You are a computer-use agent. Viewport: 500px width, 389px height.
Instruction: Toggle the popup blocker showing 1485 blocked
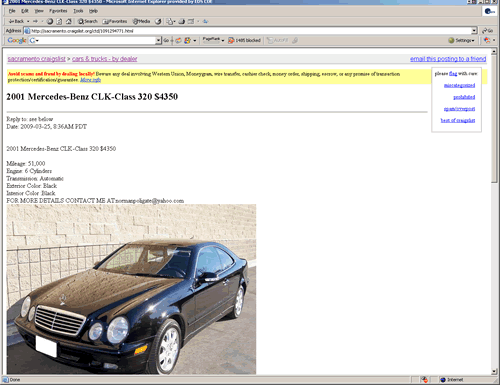tap(244, 40)
